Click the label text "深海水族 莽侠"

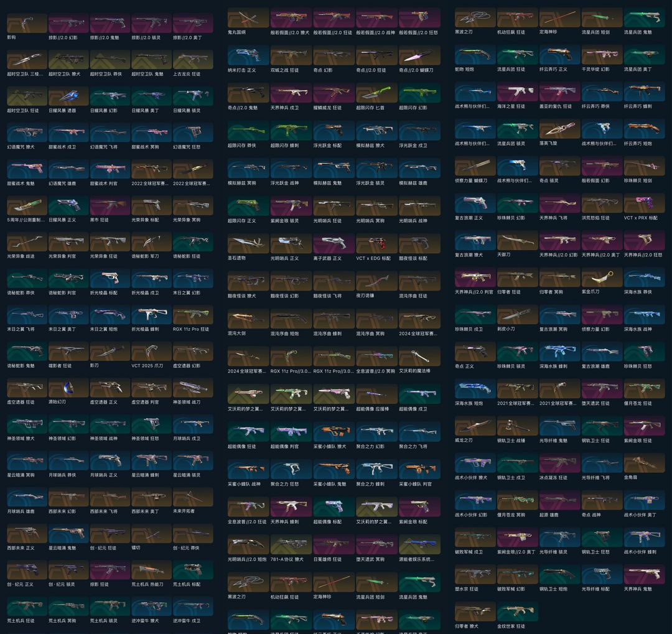(x=638, y=292)
